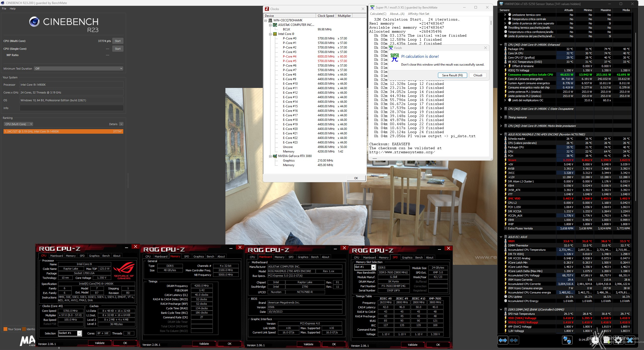Screen dimensions: 644x350
Task: Click Super PI icon in Finish dialog title
Action: [x=391, y=48]
